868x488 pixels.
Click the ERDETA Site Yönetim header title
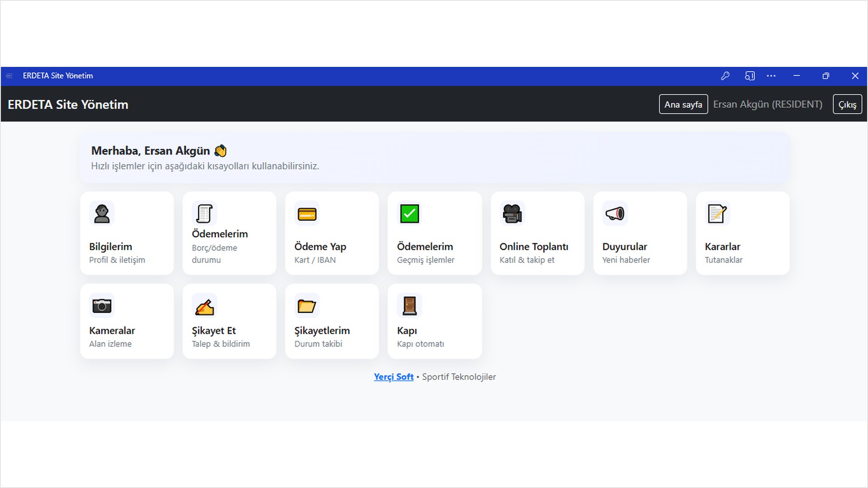pyautogui.click(x=68, y=104)
